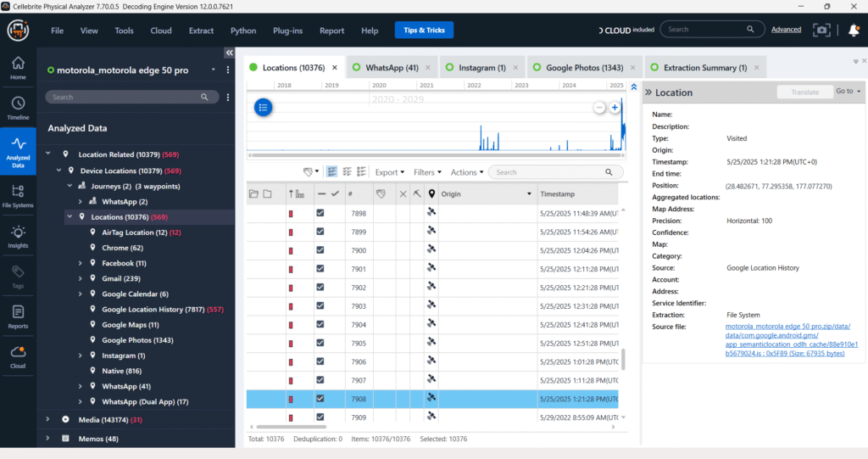The height and width of the screenshot is (459, 868).
Task: Collapse the Device Locations tree node
Action: 58,171
